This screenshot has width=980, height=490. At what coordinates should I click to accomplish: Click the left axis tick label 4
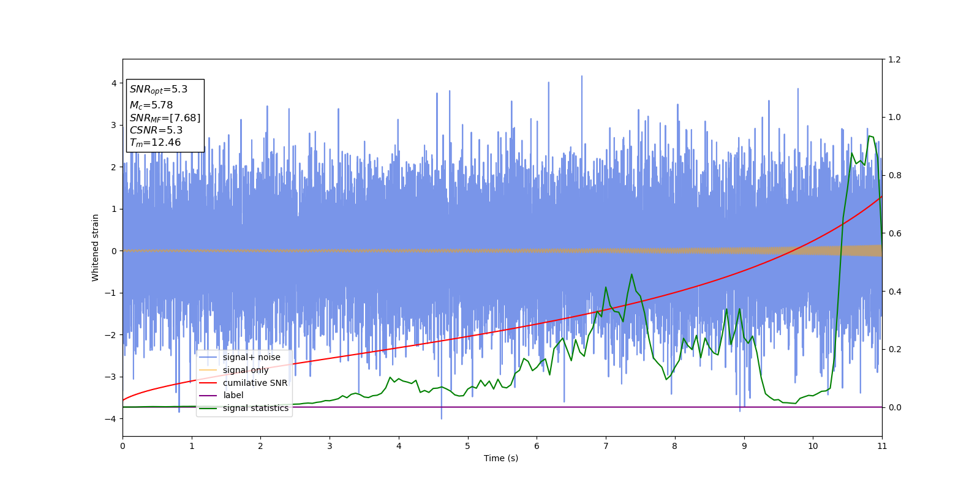pos(114,83)
